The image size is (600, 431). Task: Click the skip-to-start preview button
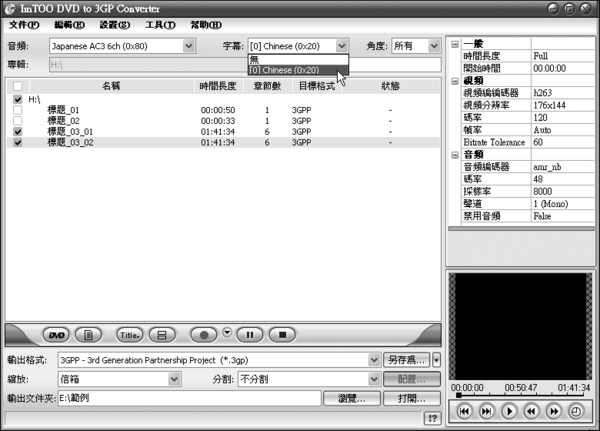point(464,411)
